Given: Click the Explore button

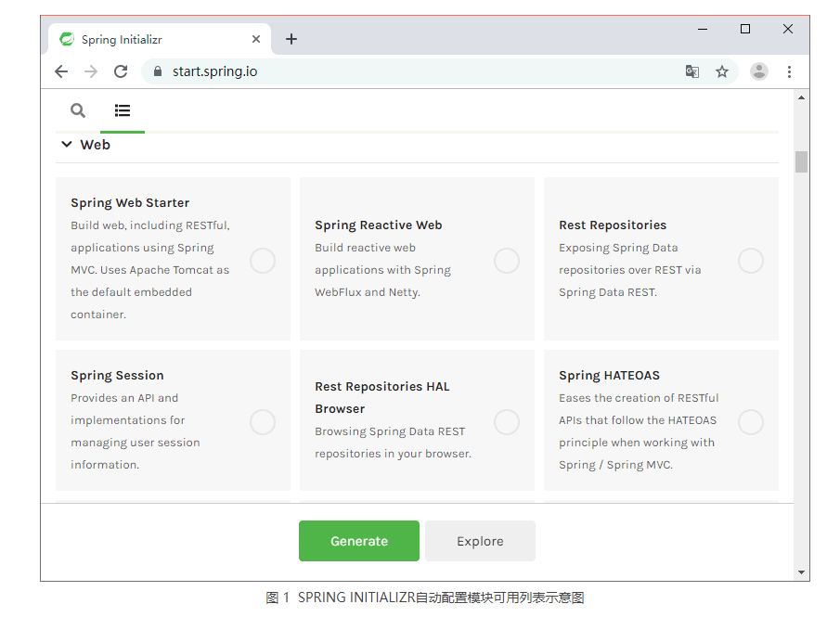Looking at the screenshot, I should click(480, 541).
